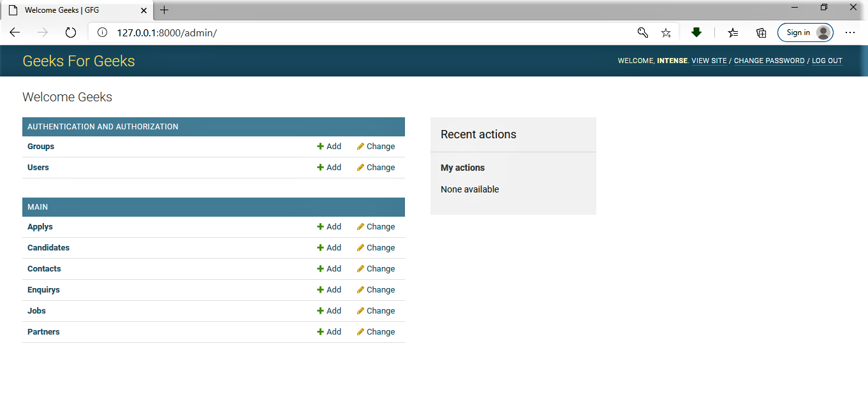
Task: Click the None available text
Action: click(x=470, y=189)
